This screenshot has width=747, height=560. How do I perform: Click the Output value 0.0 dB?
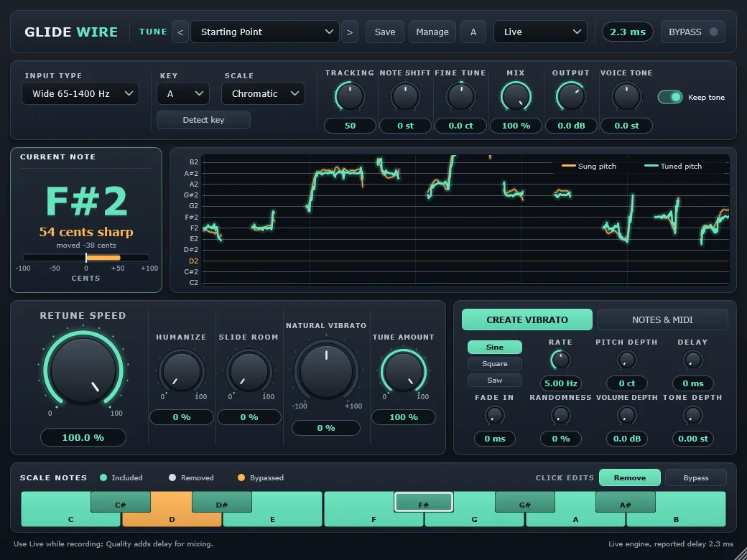[x=571, y=126]
